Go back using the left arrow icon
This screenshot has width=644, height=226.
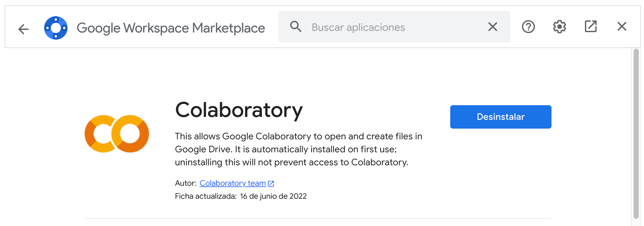[x=23, y=29]
